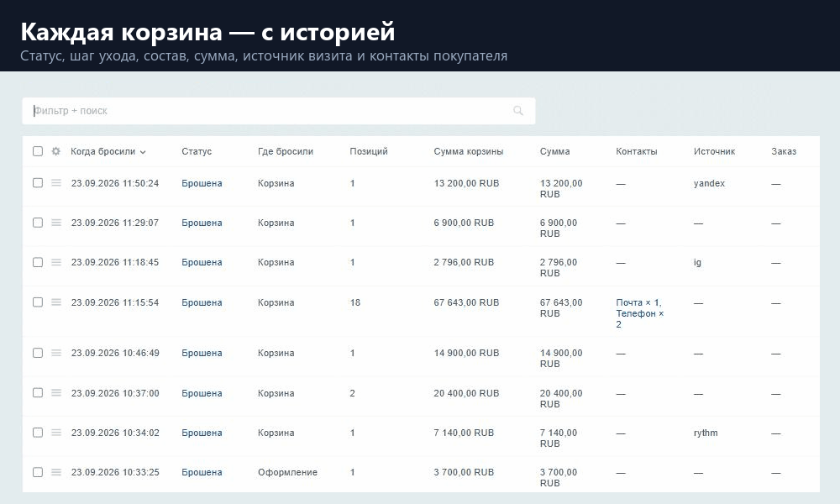Screen dimensions: 840x504
Task: Check the row dated 23.09.2026 10:33:25
Action: [x=38, y=472]
